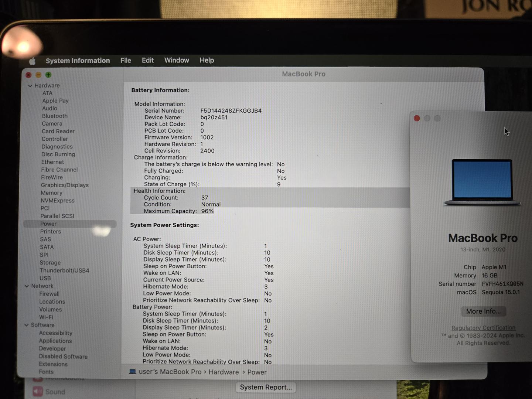Click the macOS version Sequoia 15.0.1
Screen dimensions: 532x399
501,292
